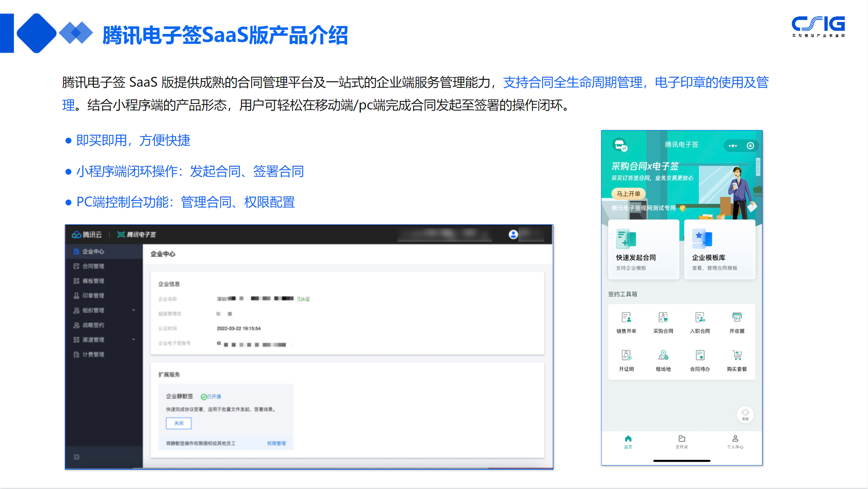
Task: Tap the 客服 support floating icon
Action: click(745, 414)
